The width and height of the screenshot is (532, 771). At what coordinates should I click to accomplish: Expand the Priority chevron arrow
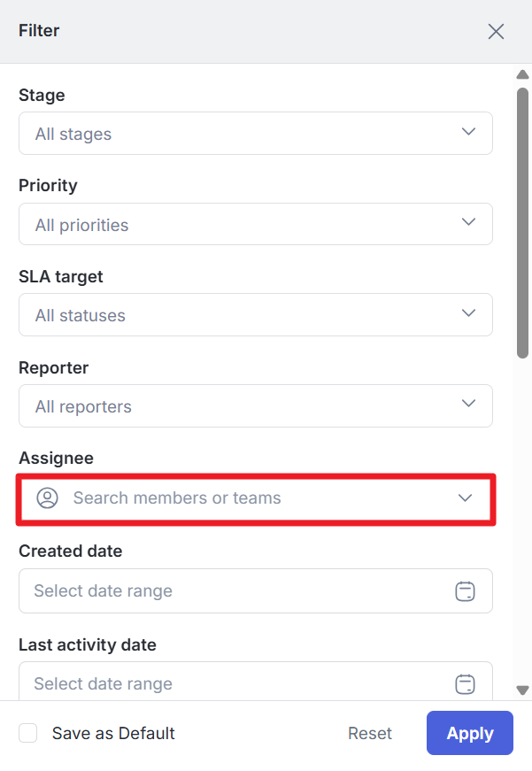pyautogui.click(x=468, y=222)
